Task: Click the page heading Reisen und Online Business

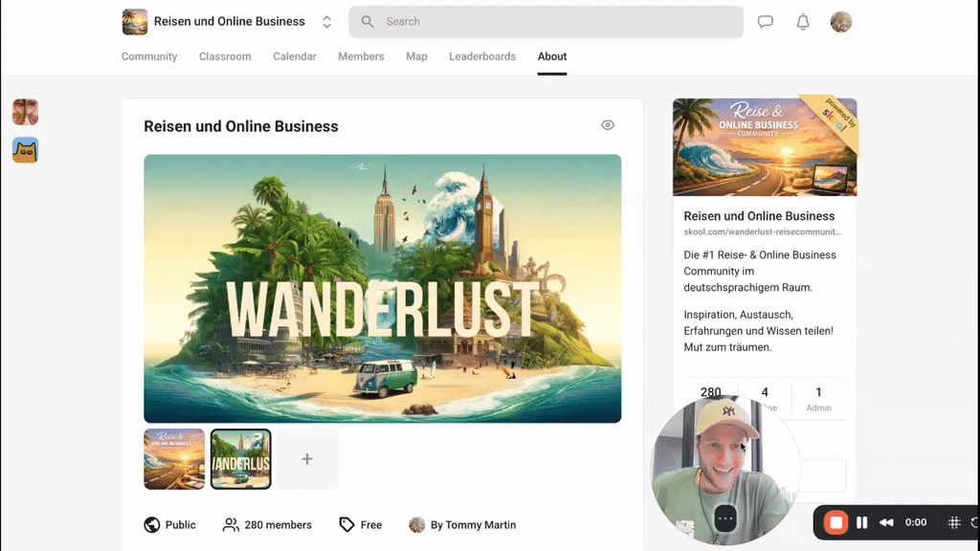Action: 240,126
